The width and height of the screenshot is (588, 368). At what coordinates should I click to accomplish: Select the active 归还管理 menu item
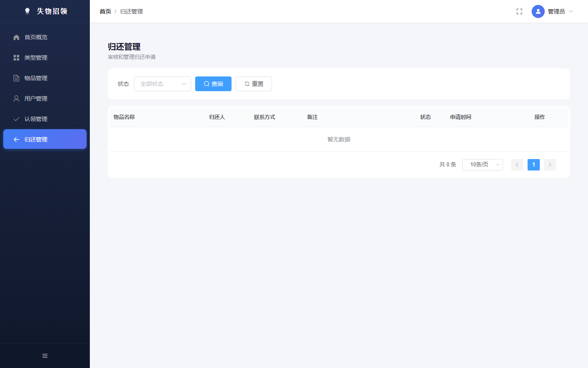pyautogui.click(x=45, y=139)
